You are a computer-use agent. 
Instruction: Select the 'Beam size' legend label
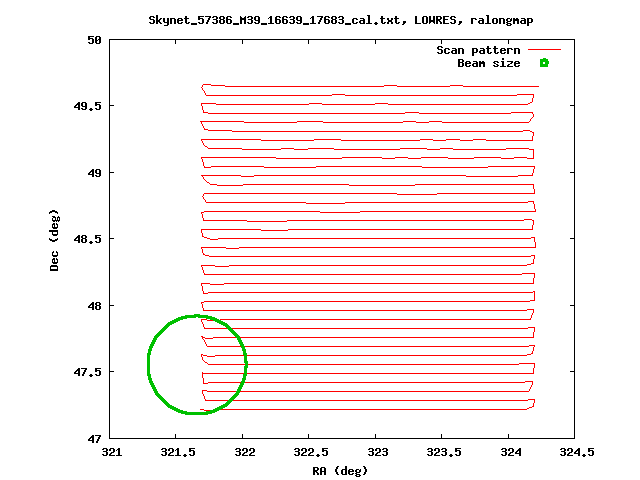pos(489,63)
